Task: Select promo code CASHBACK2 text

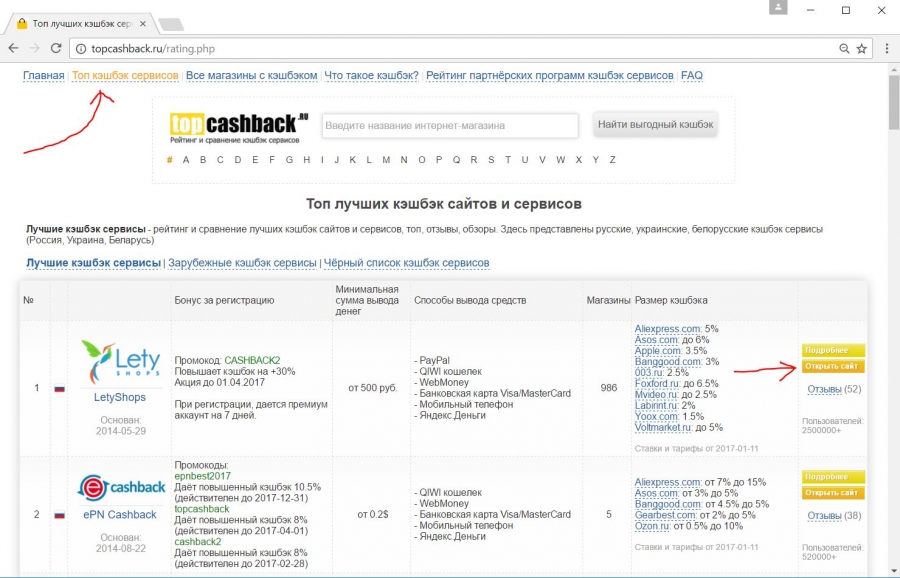Action: pos(252,360)
